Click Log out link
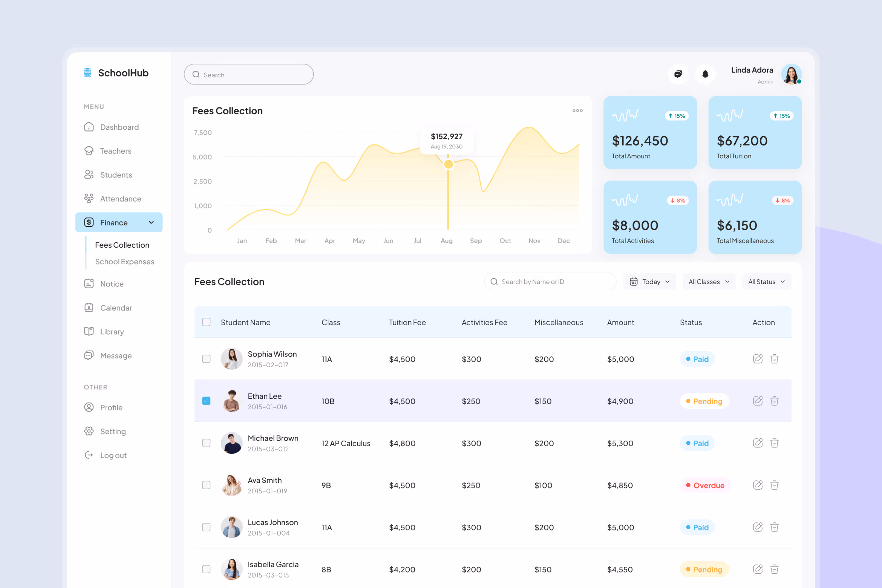Screen dimensions: 882x588 [113, 455]
